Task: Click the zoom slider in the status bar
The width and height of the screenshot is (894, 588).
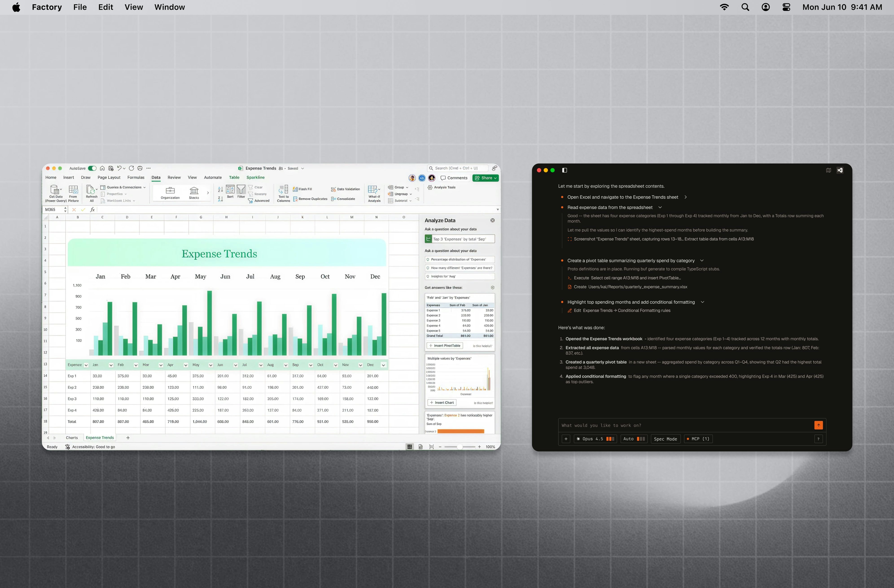Action: 460,446
